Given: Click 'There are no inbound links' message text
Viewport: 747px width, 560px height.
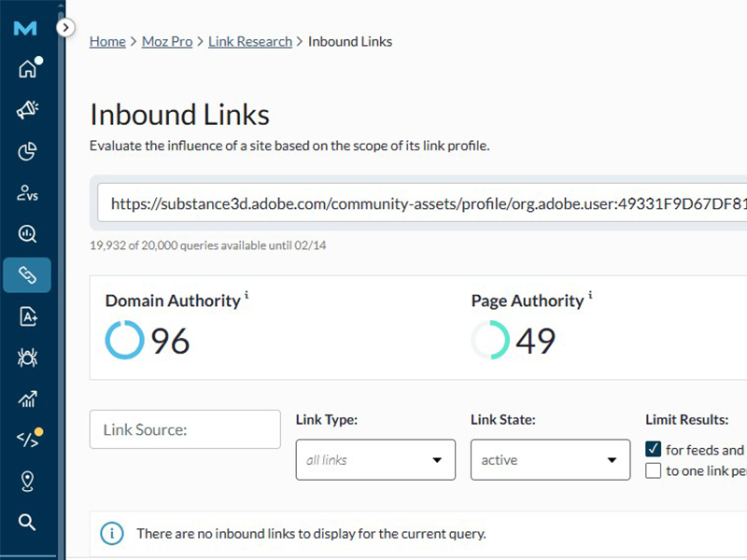Looking at the screenshot, I should point(311,533).
